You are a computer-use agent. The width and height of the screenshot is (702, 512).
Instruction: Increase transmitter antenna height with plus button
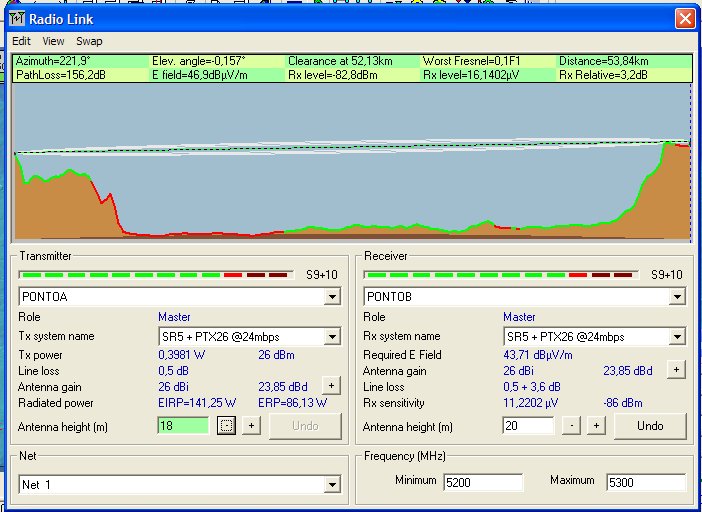click(x=251, y=426)
